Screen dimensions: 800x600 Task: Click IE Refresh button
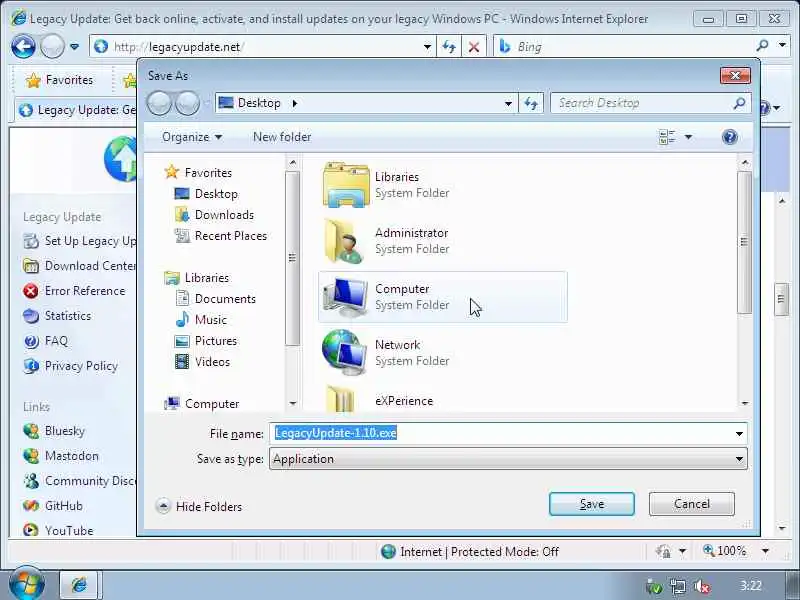[449, 47]
